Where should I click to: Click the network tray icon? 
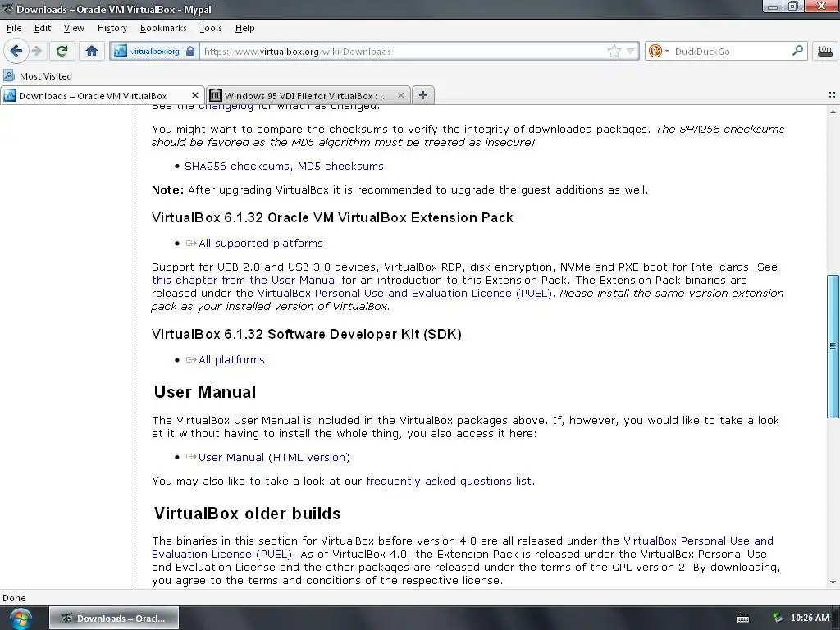pyautogui.click(x=778, y=619)
